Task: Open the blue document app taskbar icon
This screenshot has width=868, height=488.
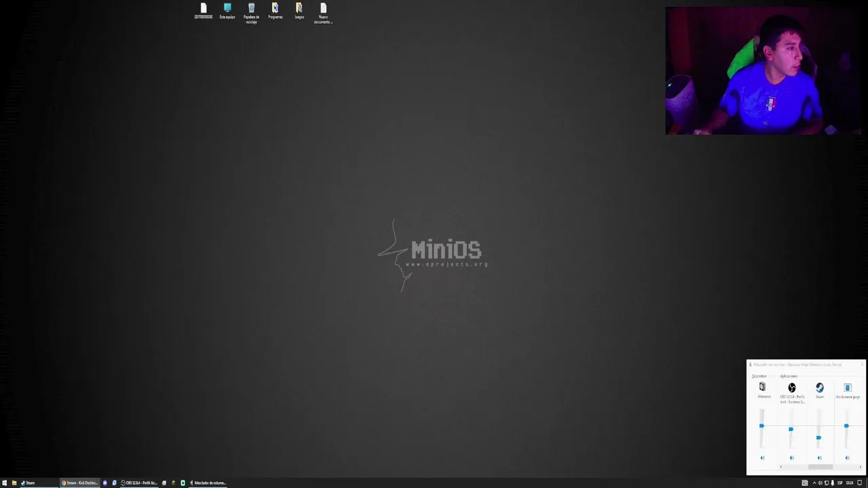Action: click(x=115, y=483)
